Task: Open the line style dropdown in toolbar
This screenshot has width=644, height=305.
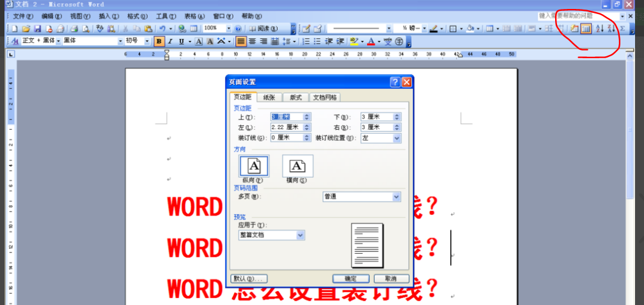Action: pos(389,29)
